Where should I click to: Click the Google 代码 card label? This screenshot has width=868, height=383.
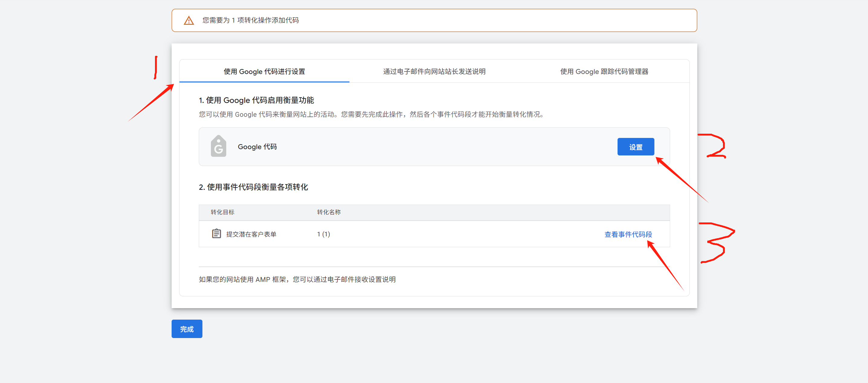click(257, 147)
